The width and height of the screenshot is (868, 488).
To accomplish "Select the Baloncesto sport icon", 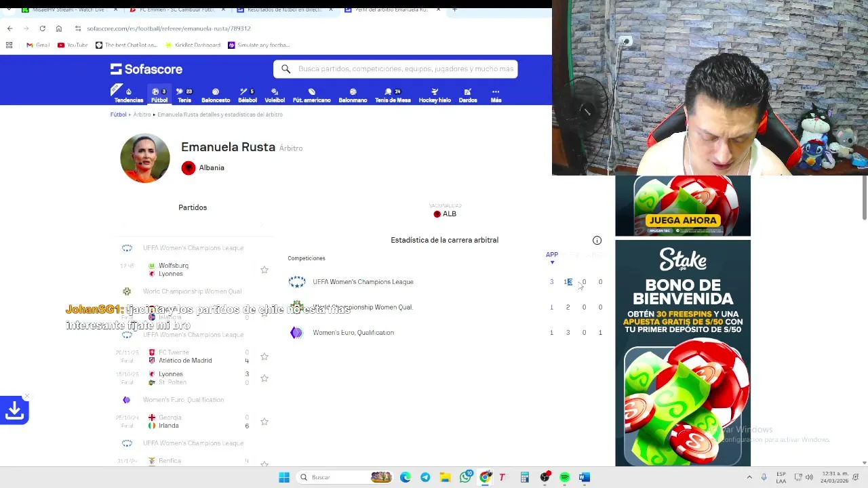I will click(x=216, y=95).
